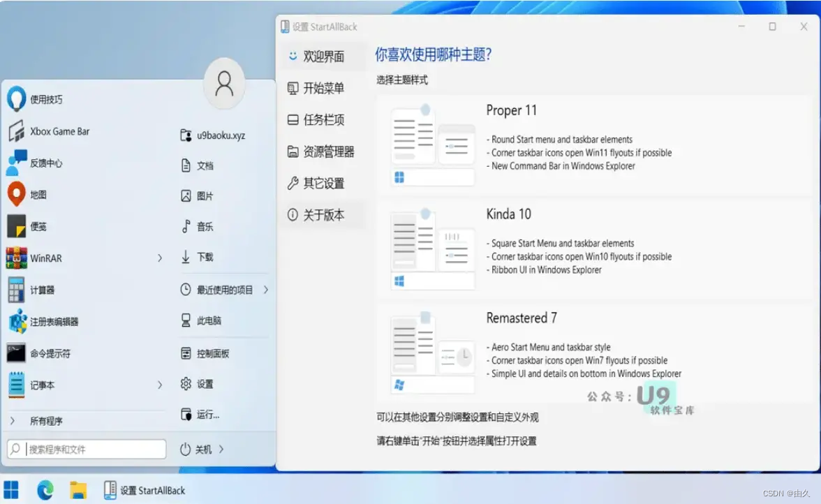Expand the WinRAR submenu arrow
The image size is (821, 504).
(159, 258)
